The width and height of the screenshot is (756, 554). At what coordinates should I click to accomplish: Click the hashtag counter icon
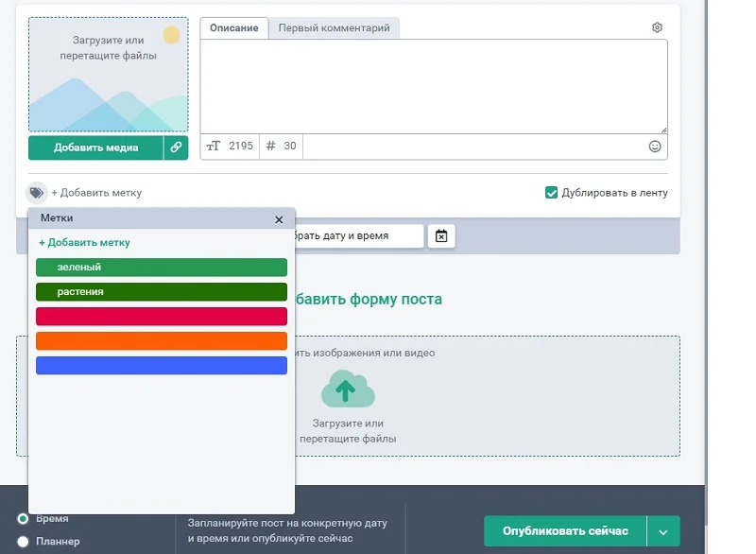[x=270, y=147]
